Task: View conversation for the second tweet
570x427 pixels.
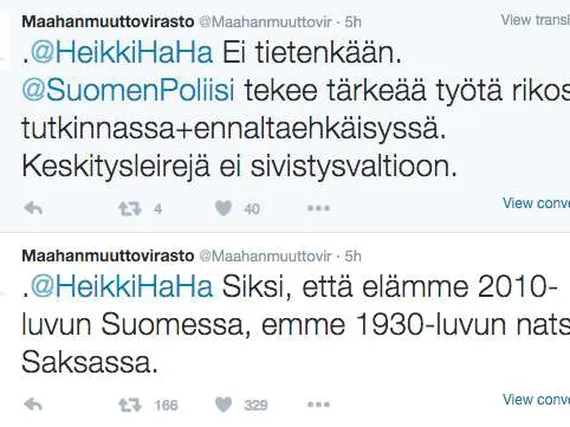Action: [x=536, y=399]
